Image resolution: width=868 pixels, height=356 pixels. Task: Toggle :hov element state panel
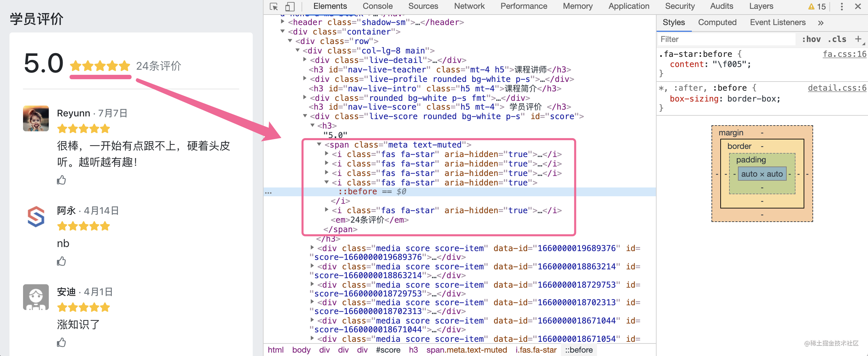tap(811, 39)
